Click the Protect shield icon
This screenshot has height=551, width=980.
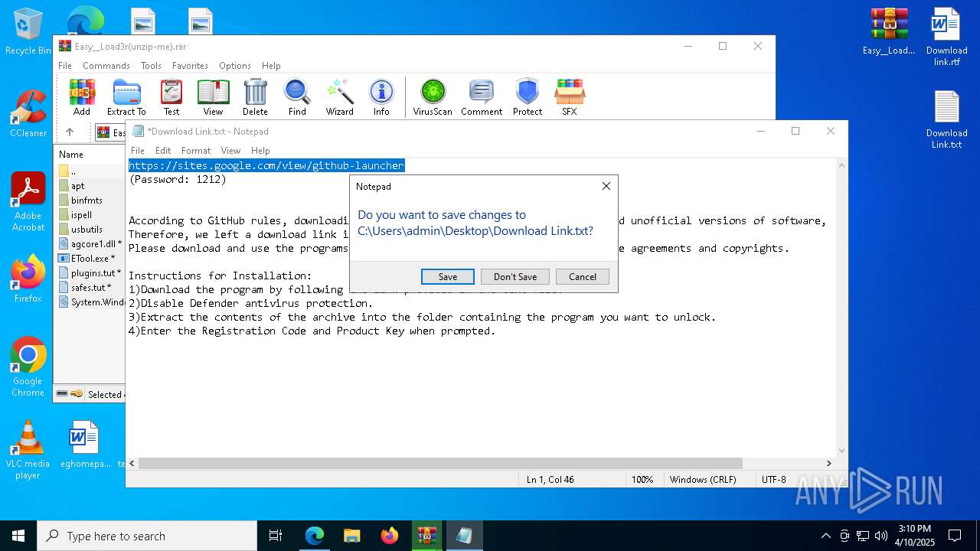point(528,97)
